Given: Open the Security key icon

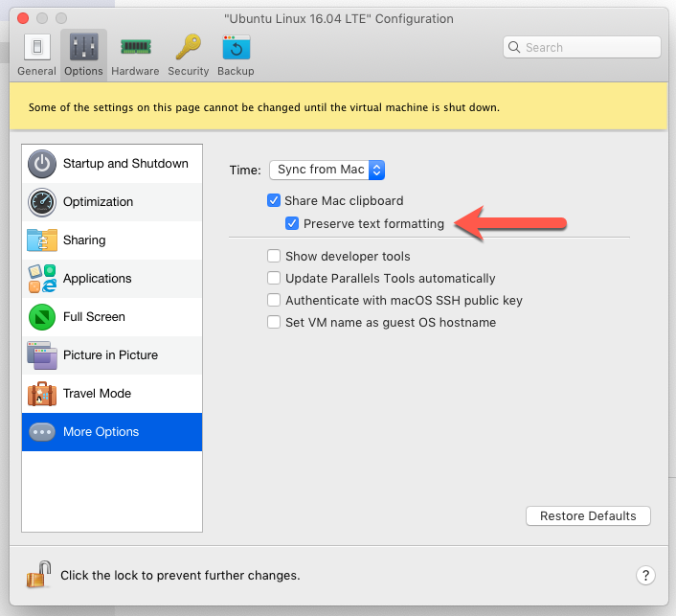Looking at the screenshot, I should (189, 47).
